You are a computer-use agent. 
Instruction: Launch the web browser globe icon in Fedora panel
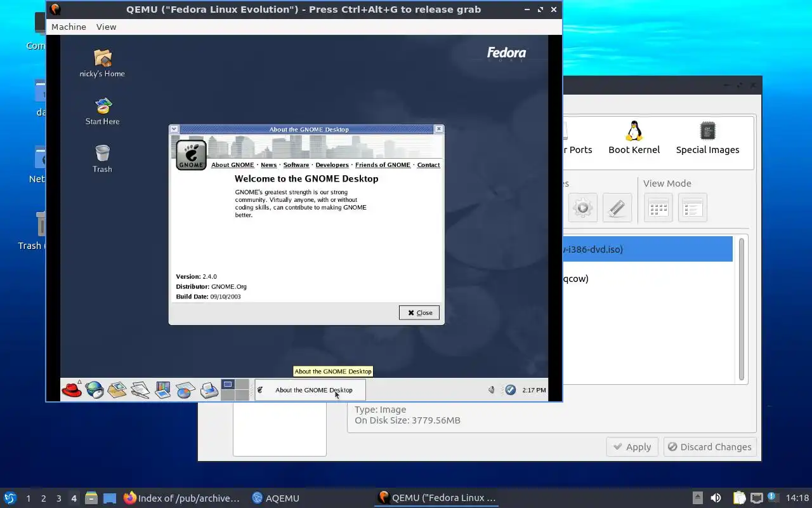[95, 390]
